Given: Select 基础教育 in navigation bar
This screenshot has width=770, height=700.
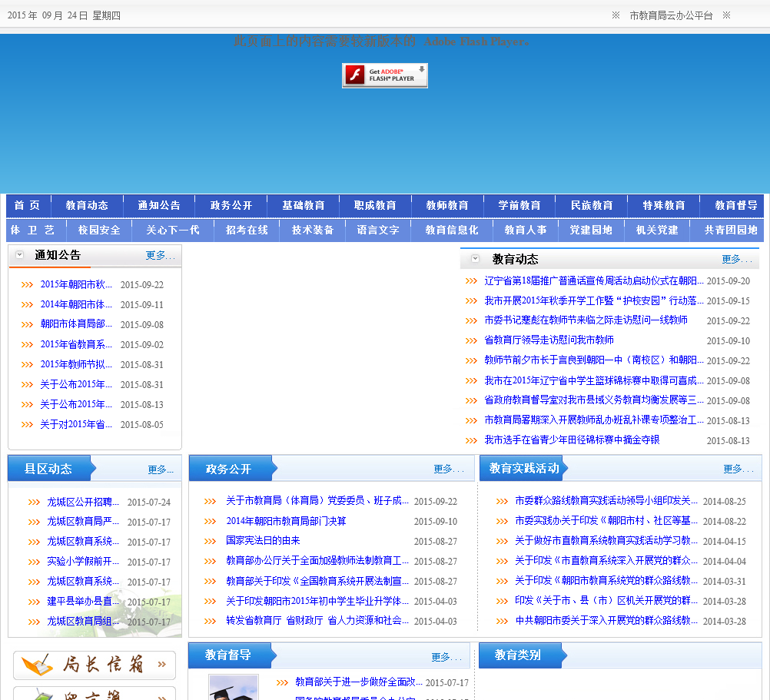Looking at the screenshot, I should pyautogui.click(x=304, y=205).
